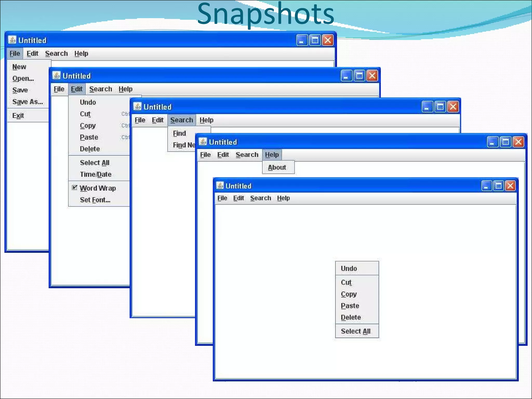Click Search in the frontmost window's menu bar
This screenshot has width=532, height=399.
pos(261,198)
